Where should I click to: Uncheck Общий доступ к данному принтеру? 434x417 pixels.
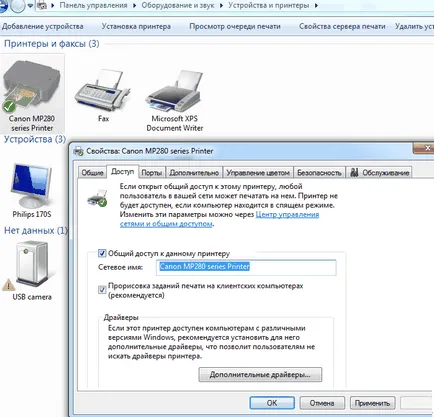(x=102, y=253)
